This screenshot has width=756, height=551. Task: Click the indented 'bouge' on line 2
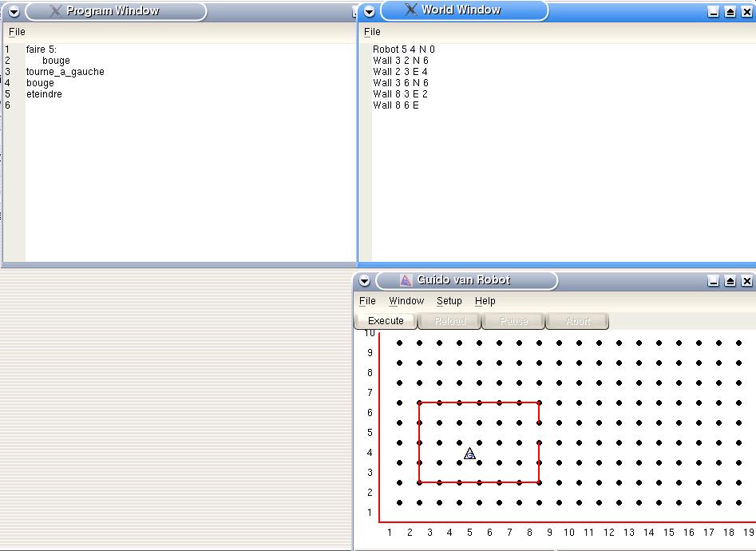(56, 61)
